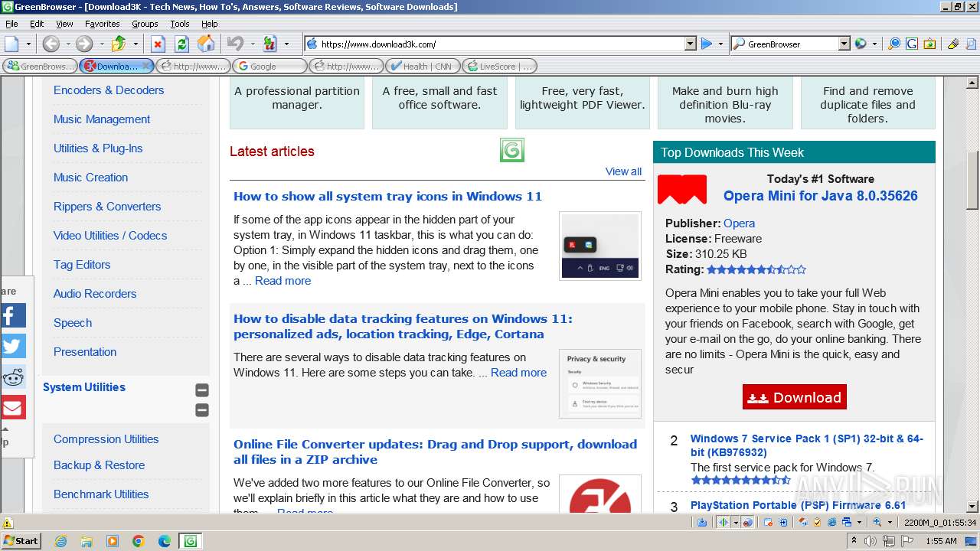Image resolution: width=980 pixels, height=551 pixels.
Task: Open the status bar zoom dropdown arrow
Action: click(890, 522)
